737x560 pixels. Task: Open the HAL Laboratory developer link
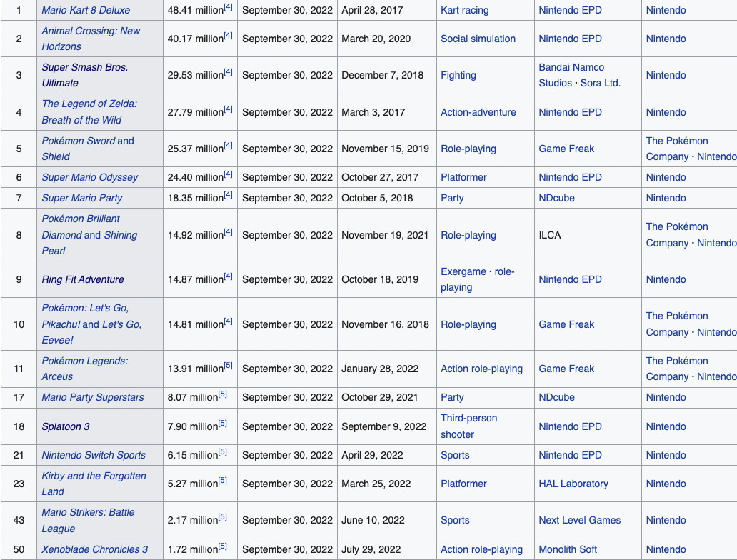(573, 484)
